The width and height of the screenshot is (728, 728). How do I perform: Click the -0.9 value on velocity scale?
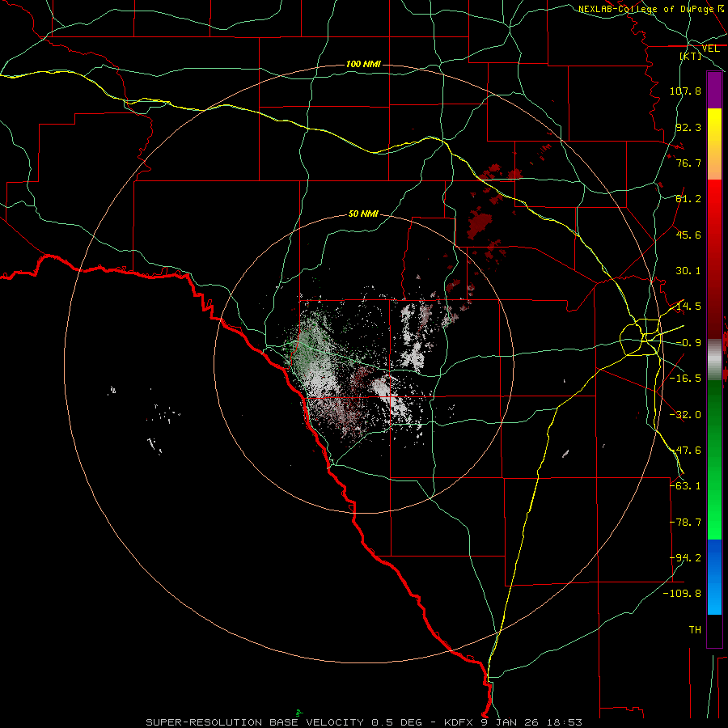(x=688, y=343)
